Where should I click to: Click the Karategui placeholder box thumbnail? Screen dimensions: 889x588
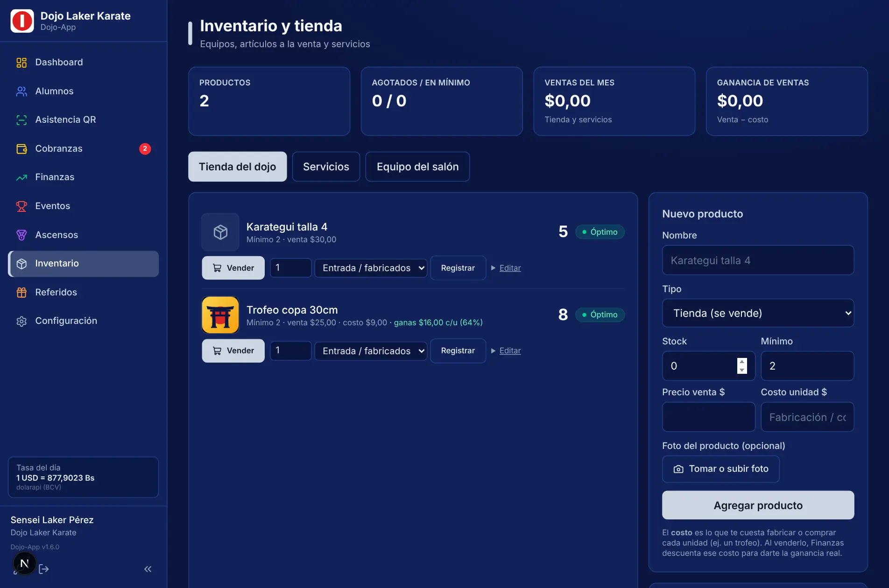tap(220, 232)
